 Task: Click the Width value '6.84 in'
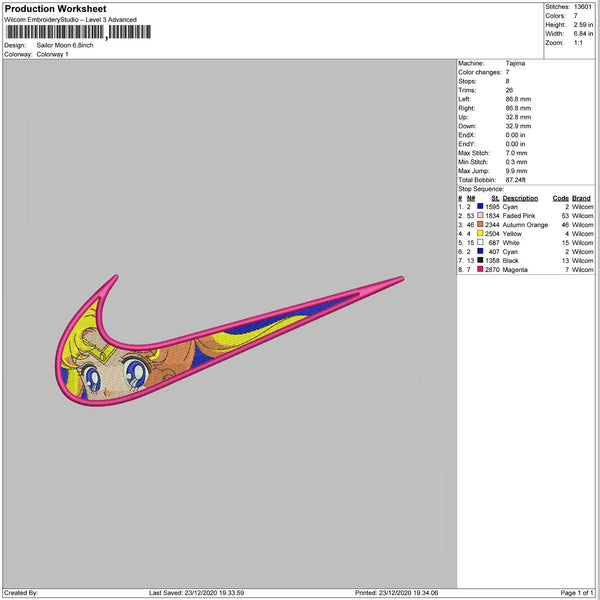click(x=583, y=34)
